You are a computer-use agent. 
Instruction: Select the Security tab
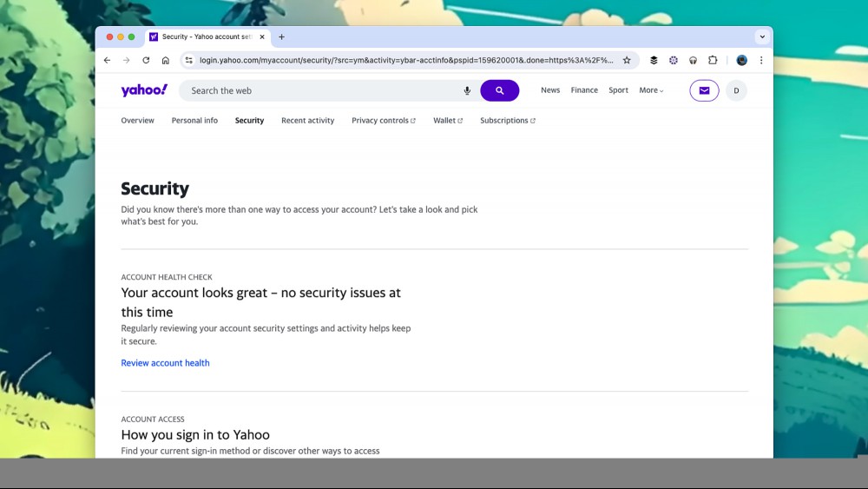249,120
